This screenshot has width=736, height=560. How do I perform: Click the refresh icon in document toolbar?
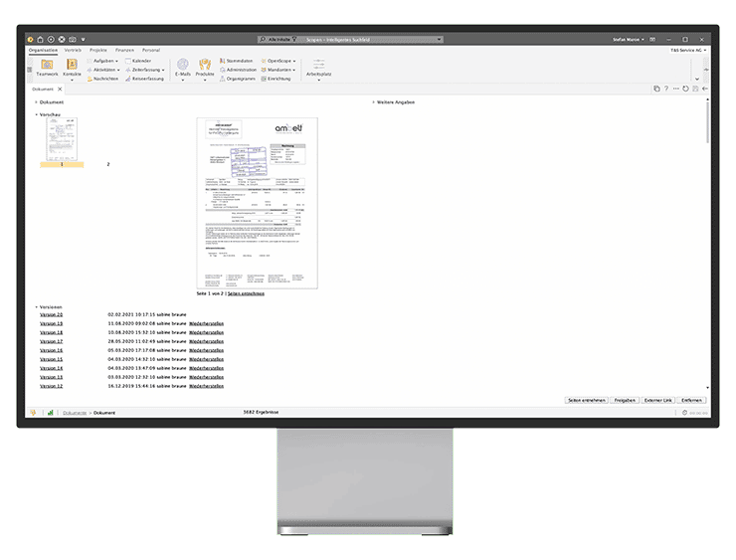pos(686,89)
